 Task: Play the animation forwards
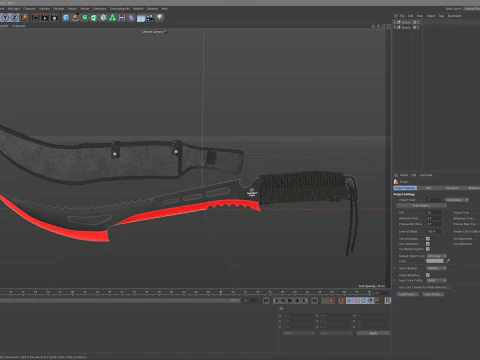click(290, 301)
